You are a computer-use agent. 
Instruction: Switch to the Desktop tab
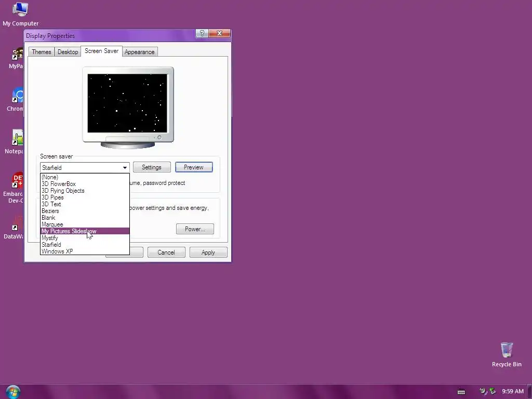tap(68, 52)
